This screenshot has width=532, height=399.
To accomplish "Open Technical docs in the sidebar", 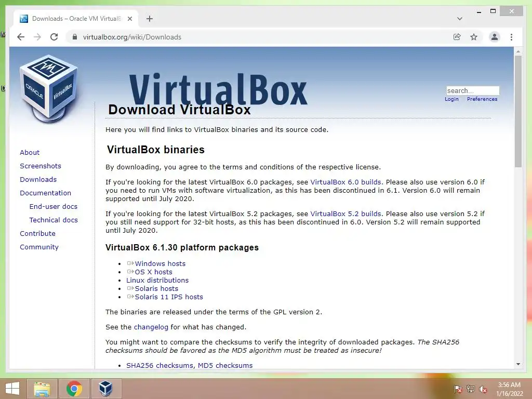I will 54,220.
